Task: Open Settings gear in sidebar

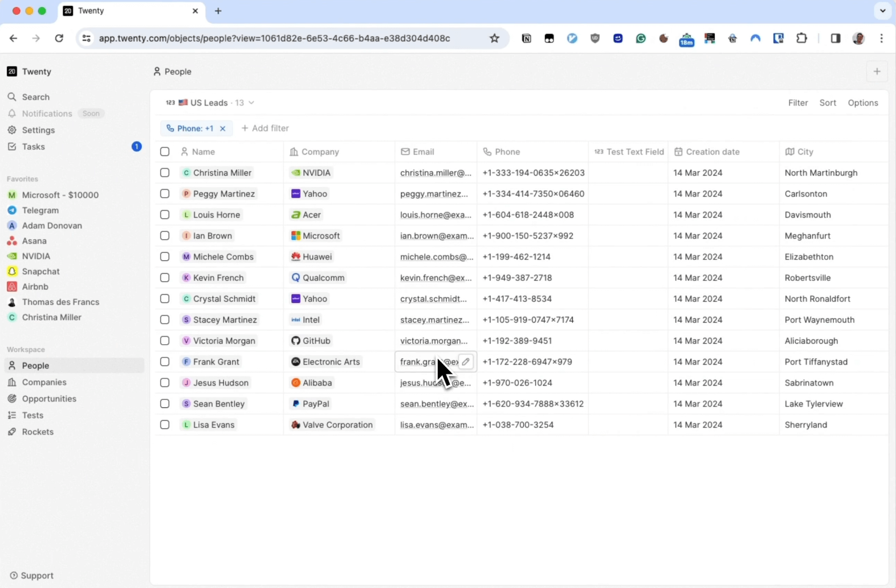Action: pyautogui.click(x=11, y=130)
